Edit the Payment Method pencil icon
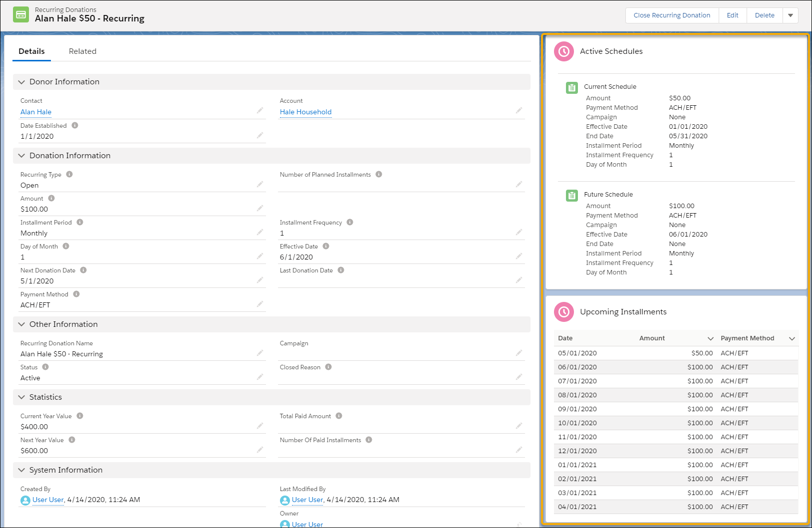The width and height of the screenshot is (812, 528). [260, 304]
